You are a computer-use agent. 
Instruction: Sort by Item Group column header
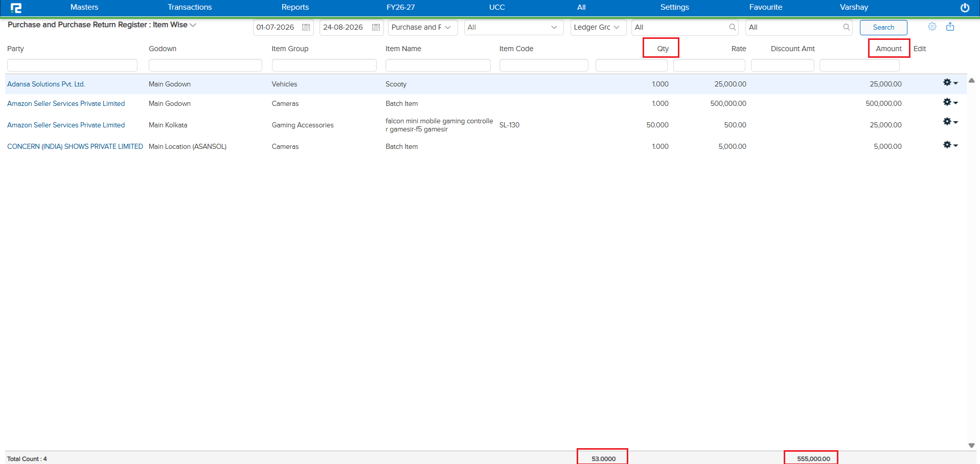(x=290, y=49)
